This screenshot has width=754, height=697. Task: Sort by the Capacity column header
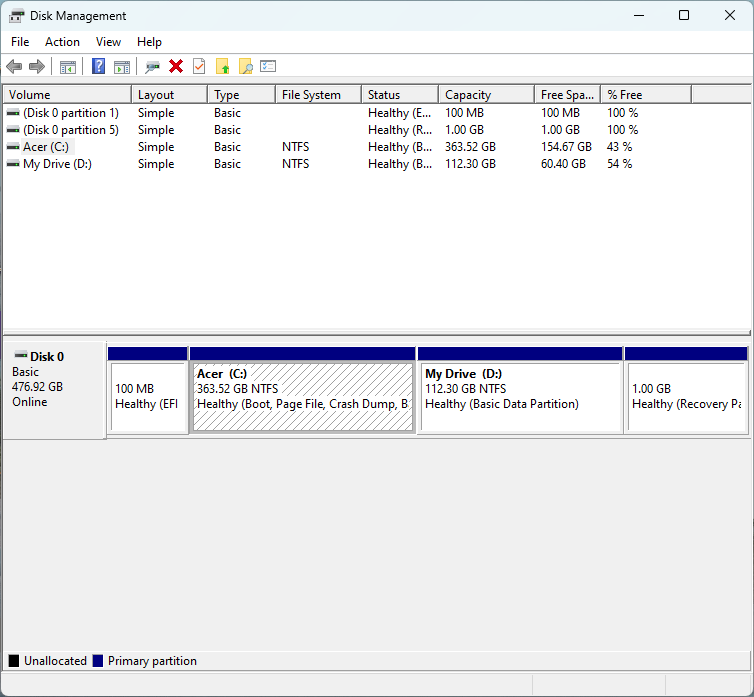coord(487,95)
